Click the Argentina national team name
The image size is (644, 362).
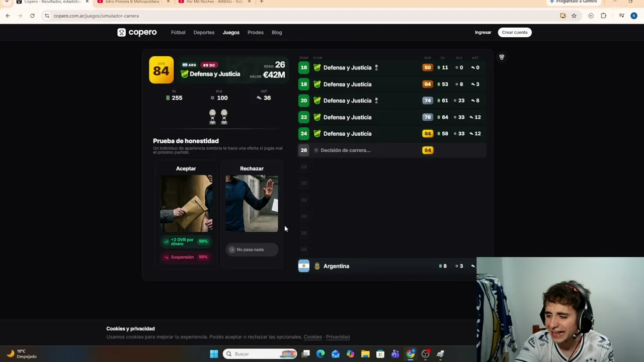[x=336, y=266]
